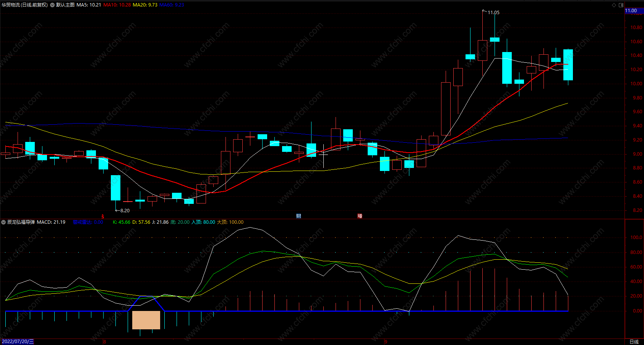The width and height of the screenshot is (644, 345).
Task: Click the 10.00 price axis label
Action: coord(636,84)
